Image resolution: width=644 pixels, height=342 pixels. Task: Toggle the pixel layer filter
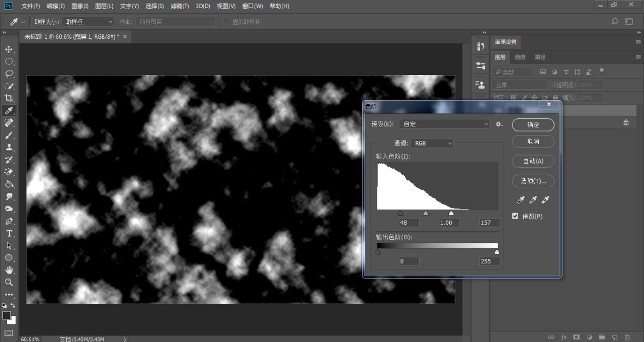pyautogui.click(x=543, y=72)
